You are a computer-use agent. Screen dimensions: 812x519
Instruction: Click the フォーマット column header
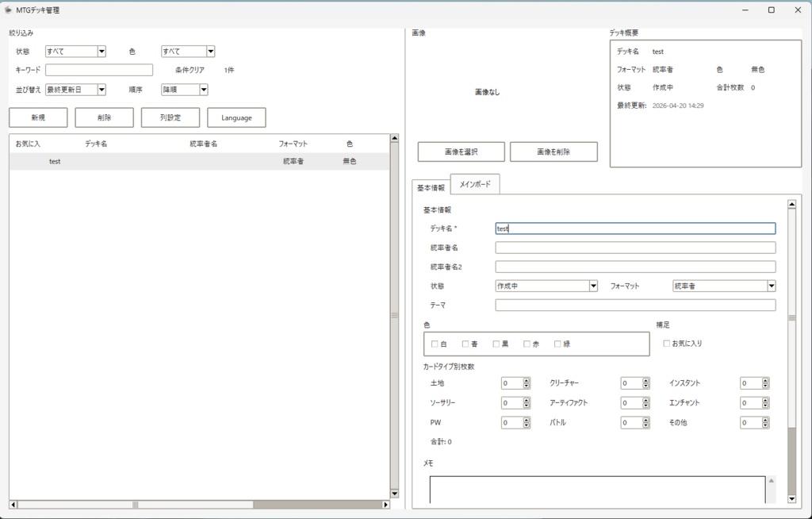pos(293,144)
